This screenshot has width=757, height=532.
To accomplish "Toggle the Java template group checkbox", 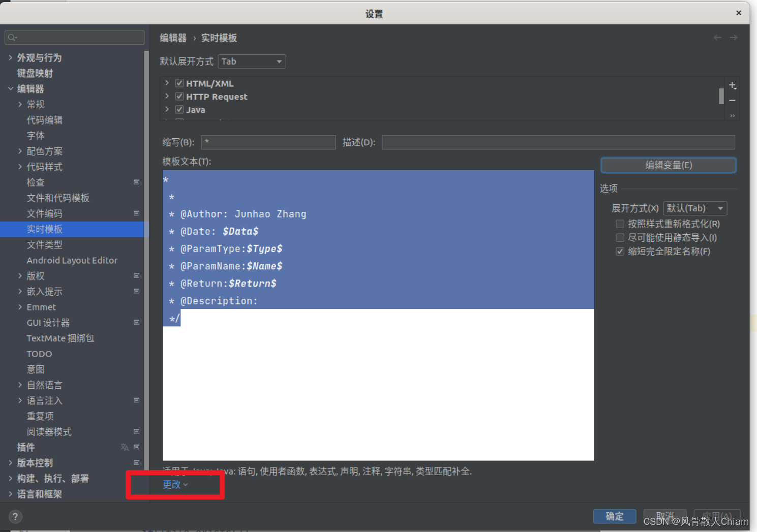I will pyautogui.click(x=179, y=109).
